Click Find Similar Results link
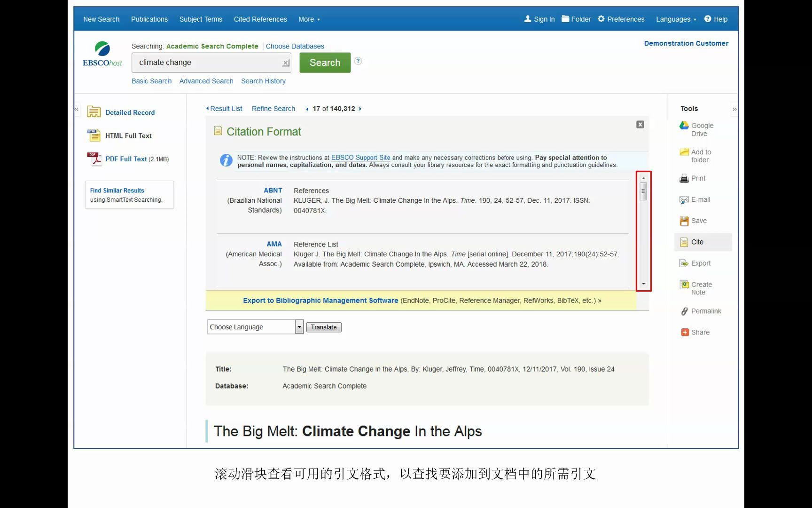Screen dimensions: 812x508 tap(117, 190)
